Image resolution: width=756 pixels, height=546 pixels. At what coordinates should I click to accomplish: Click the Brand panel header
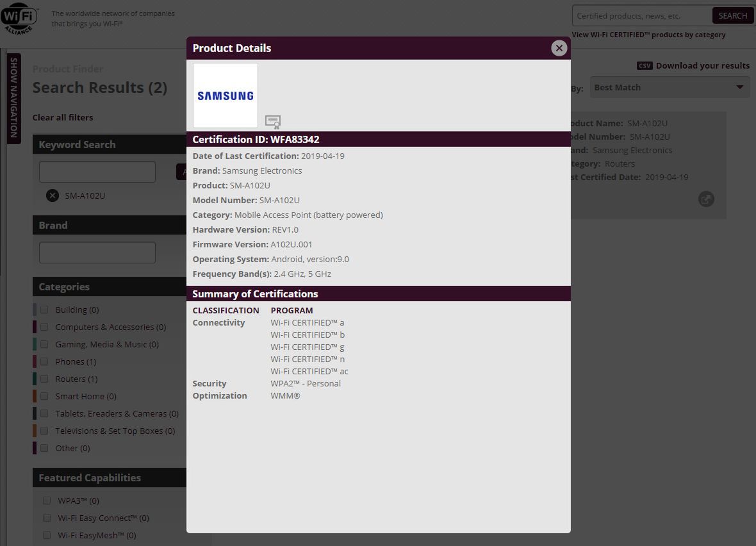click(110, 225)
